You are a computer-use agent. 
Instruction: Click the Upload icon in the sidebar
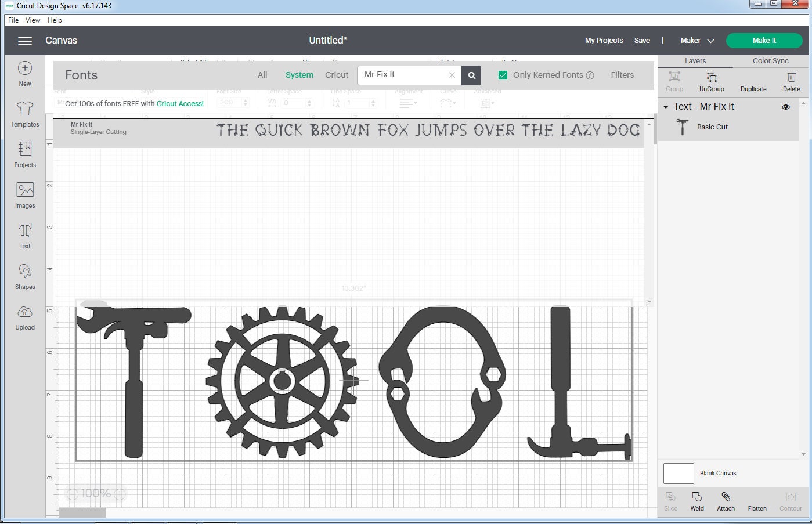click(24, 316)
